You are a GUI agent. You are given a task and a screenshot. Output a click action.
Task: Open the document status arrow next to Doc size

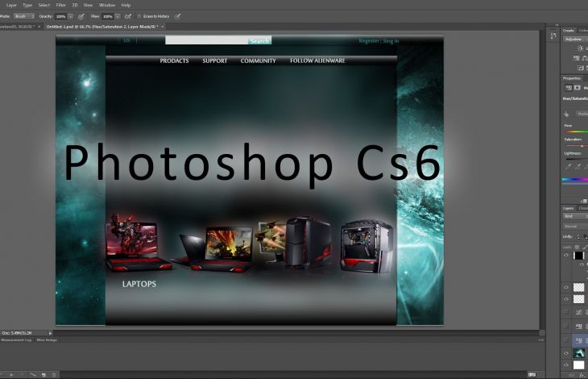click(x=50, y=333)
